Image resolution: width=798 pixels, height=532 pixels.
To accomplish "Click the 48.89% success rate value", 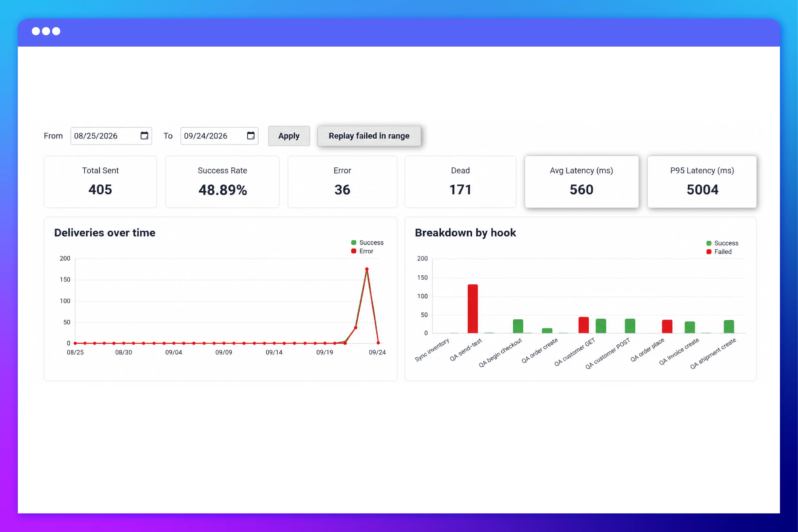I will pyautogui.click(x=223, y=190).
